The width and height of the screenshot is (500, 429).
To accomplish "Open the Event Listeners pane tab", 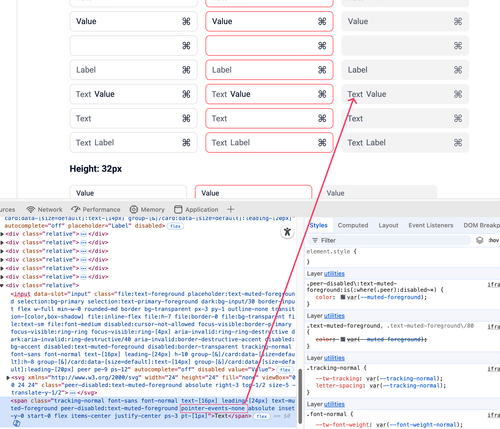I will (431, 225).
